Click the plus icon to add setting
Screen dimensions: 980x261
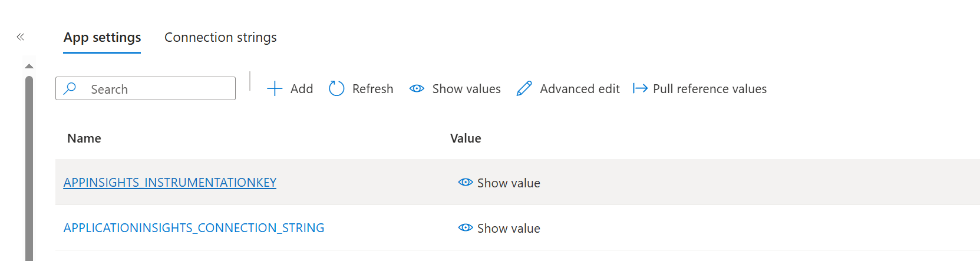point(275,89)
